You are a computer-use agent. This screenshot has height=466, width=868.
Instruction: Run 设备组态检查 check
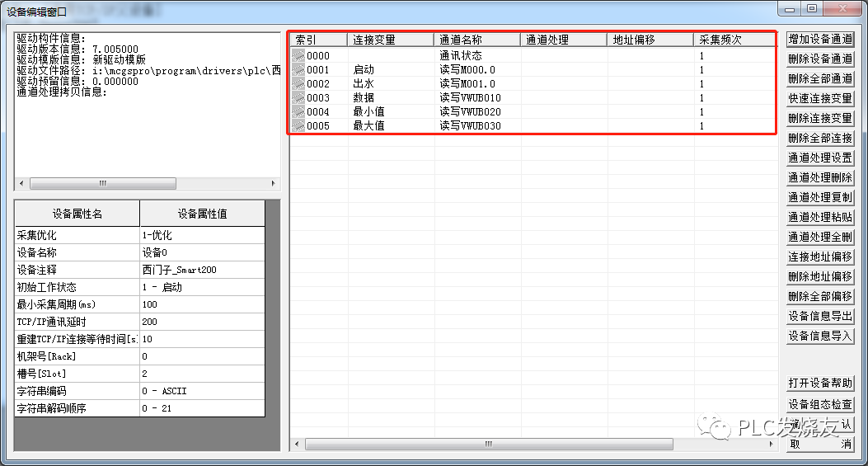tap(820, 404)
